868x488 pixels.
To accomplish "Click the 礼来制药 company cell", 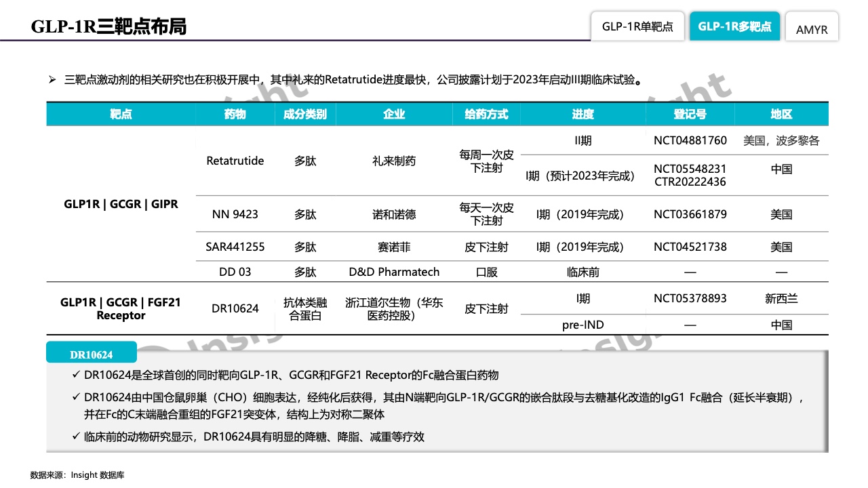I will point(394,161).
